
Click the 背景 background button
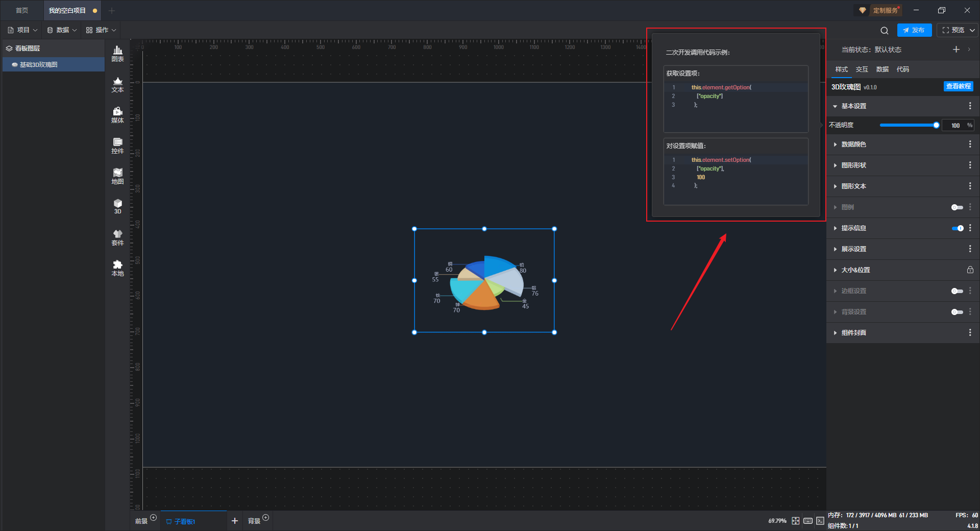coord(254,521)
